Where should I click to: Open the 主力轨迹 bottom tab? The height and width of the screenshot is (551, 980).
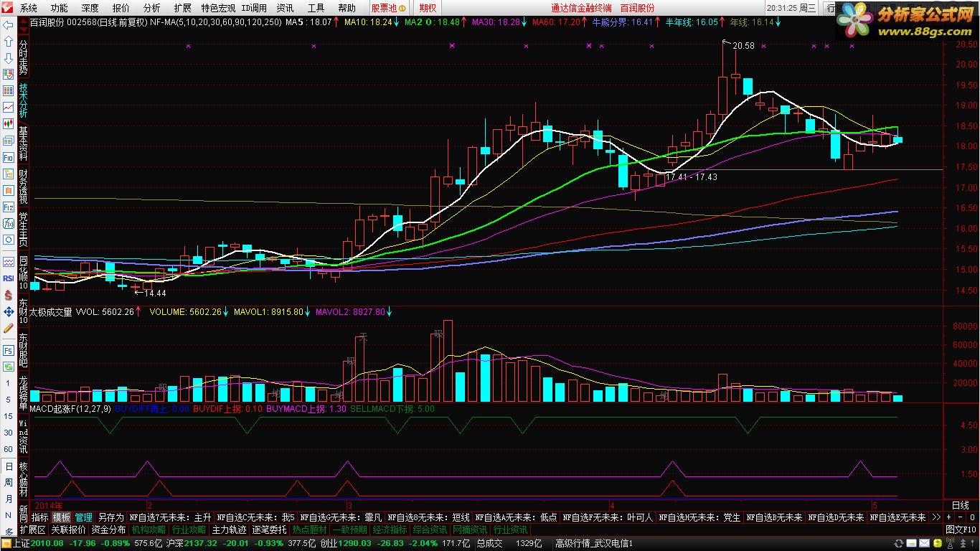click(x=230, y=529)
